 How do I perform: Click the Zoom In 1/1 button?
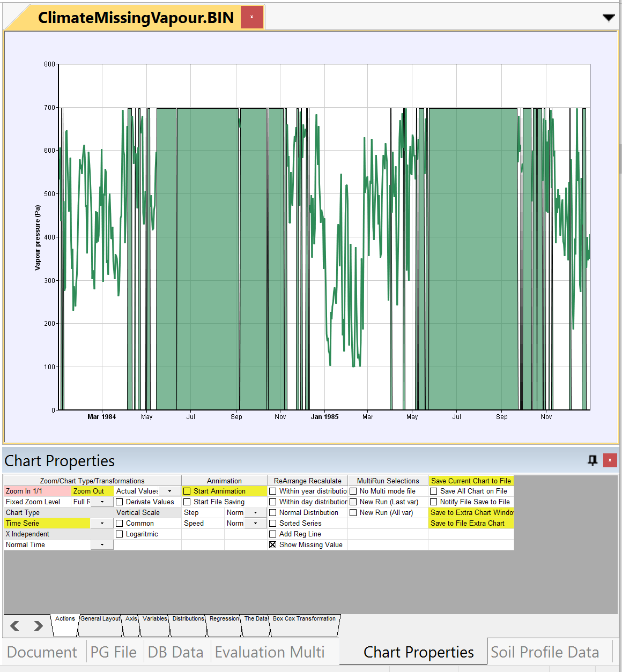point(38,491)
